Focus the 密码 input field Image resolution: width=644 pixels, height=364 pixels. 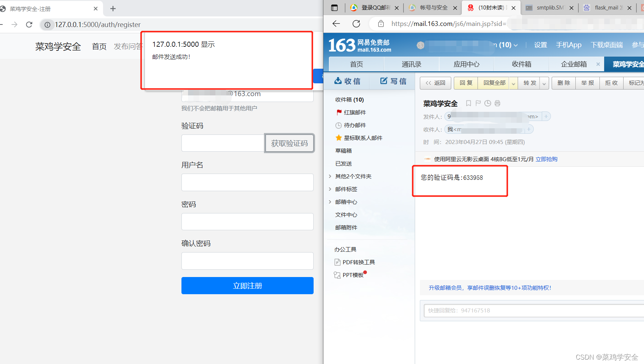point(248,221)
